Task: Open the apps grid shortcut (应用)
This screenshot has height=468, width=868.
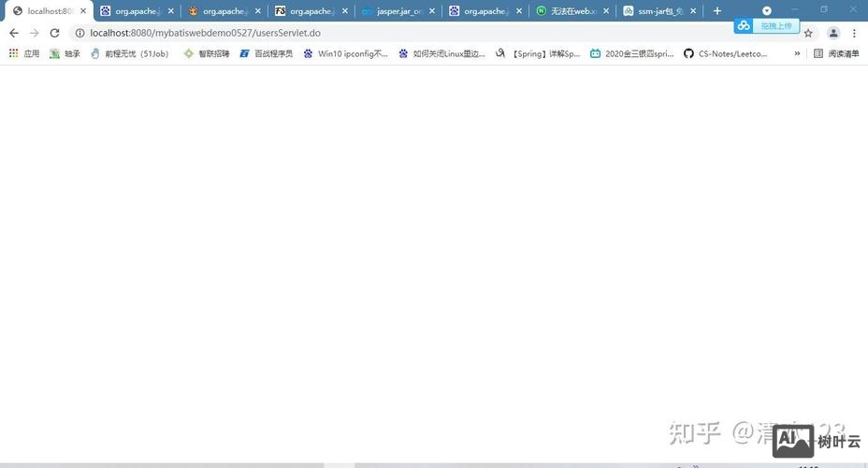Action: click(24, 54)
